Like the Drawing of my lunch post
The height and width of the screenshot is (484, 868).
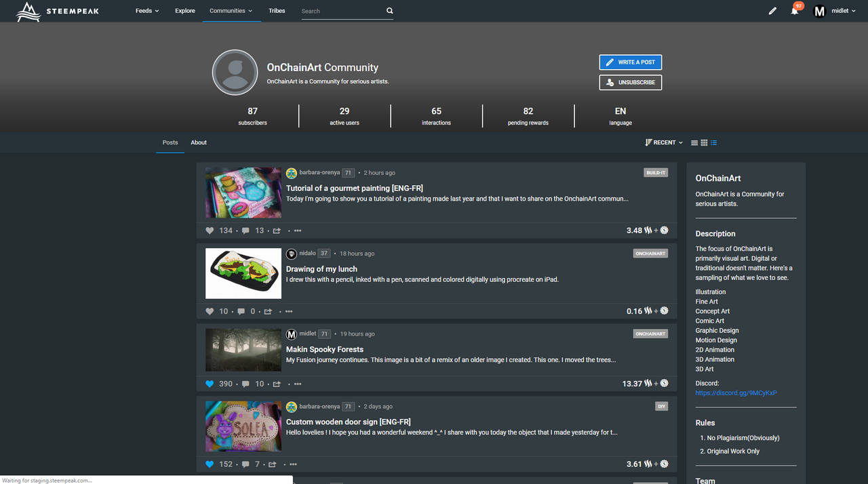click(210, 311)
